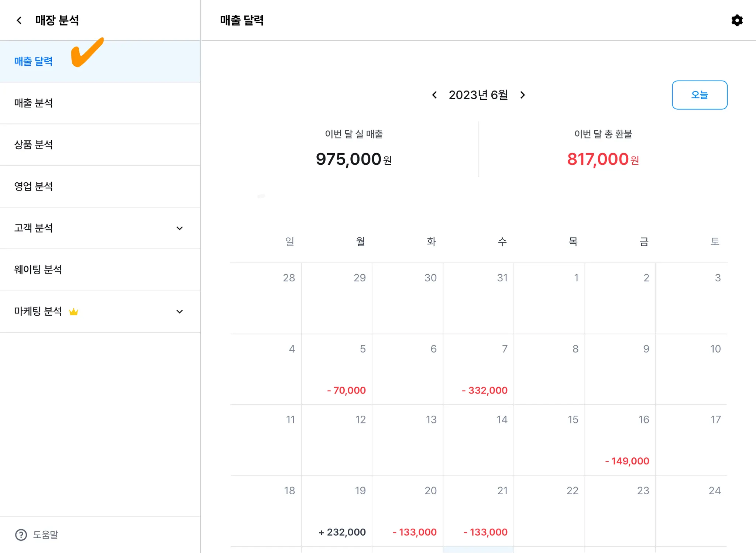Select June 19 with +232,000 sales
Screen dimensions: 756x553
click(337, 511)
